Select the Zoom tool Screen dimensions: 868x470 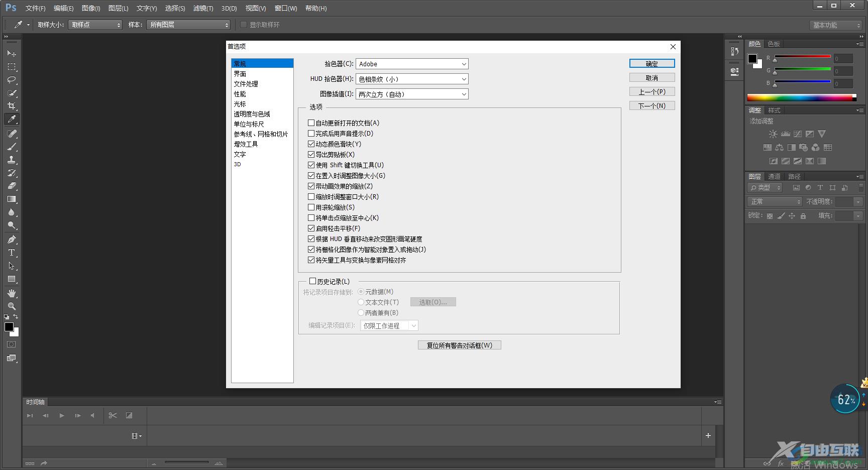pyautogui.click(x=12, y=306)
